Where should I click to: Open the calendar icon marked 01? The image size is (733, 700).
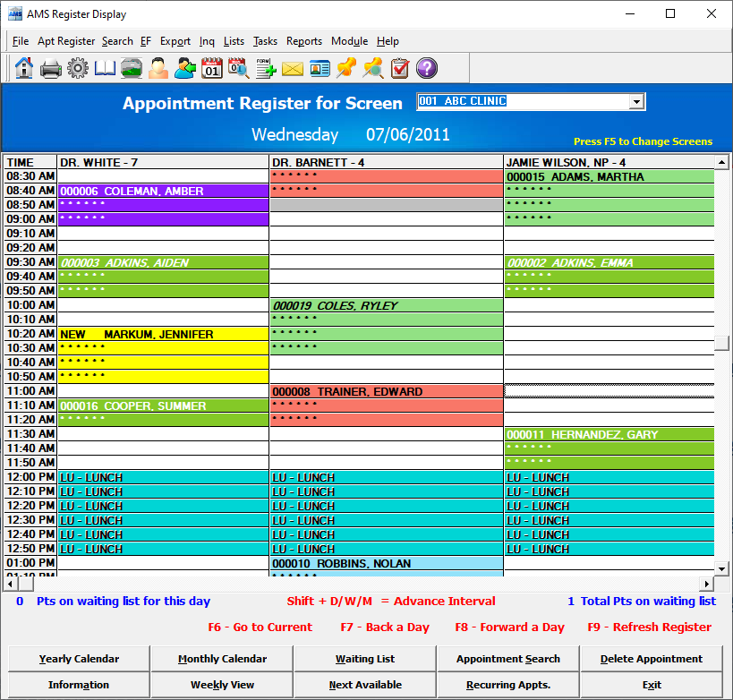pyautogui.click(x=212, y=68)
